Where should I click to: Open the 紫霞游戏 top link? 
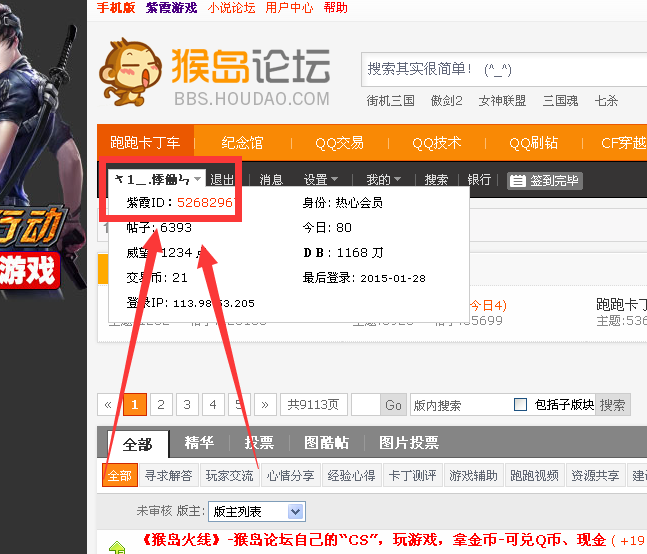click(x=171, y=7)
